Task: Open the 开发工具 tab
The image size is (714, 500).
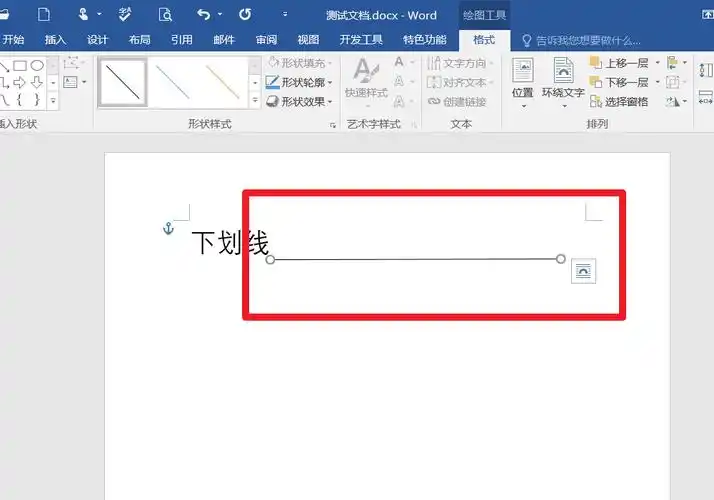Action: [x=361, y=40]
